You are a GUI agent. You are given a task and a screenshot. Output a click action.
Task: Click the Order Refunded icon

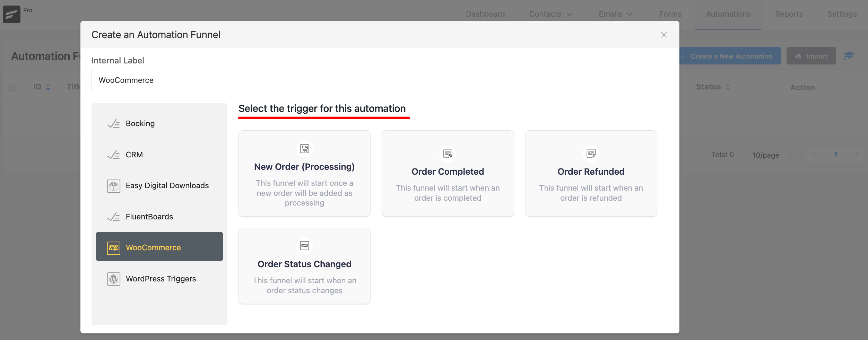click(x=591, y=154)
